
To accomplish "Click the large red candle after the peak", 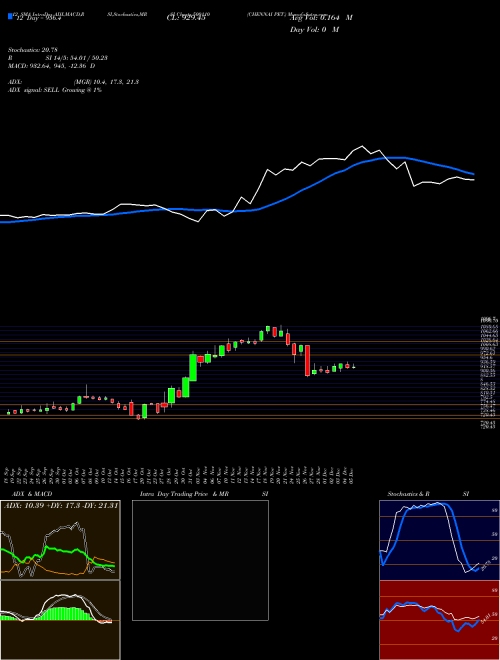I will coord(308,360).
